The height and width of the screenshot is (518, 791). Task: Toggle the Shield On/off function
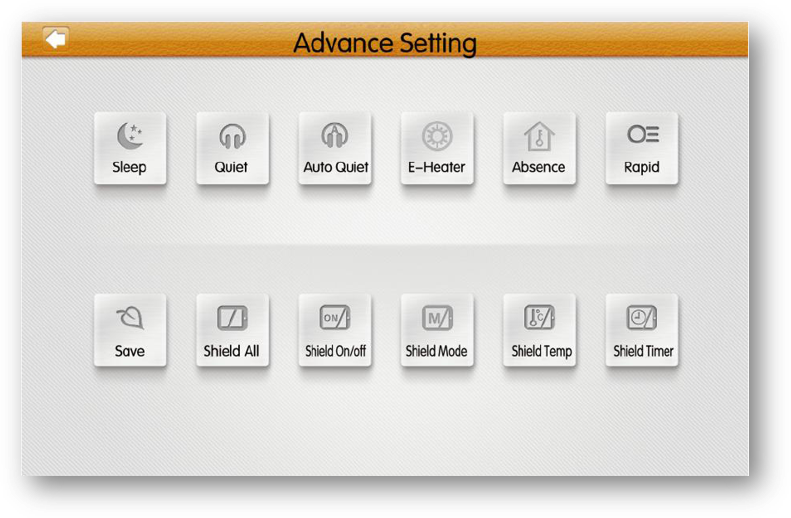point(335,330)
